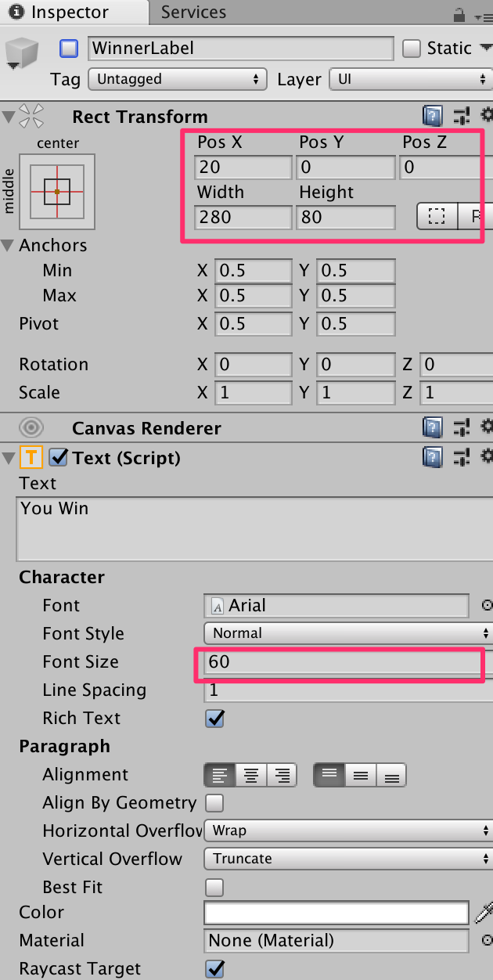Open Vertical Overflow dropdown

pyautogui.click(x=348, y=859)
